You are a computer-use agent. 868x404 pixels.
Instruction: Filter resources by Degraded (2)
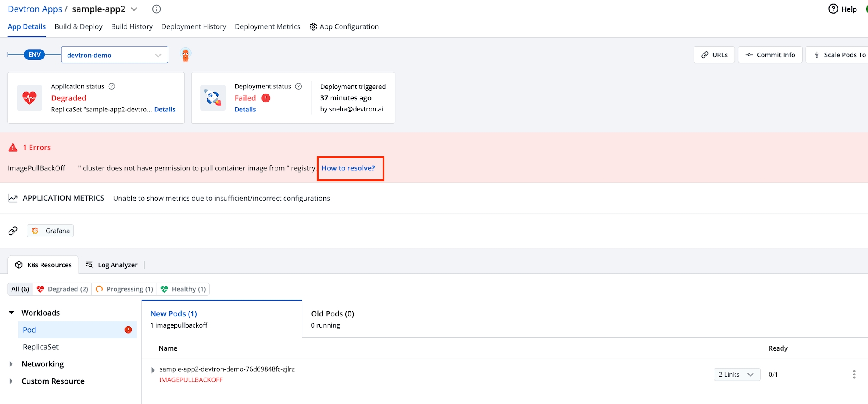[62, 289]
